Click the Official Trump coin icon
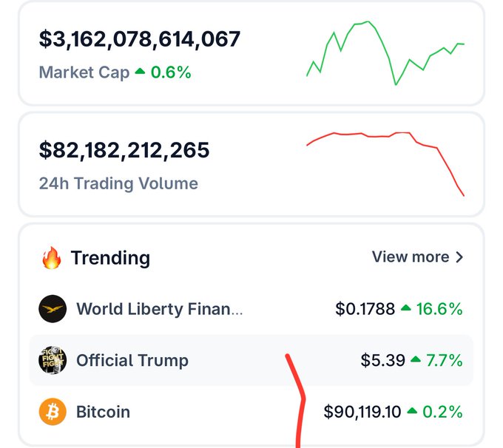The width and height of the screenshot is (503, 448). pyautogui.click(x=53, y=361)
